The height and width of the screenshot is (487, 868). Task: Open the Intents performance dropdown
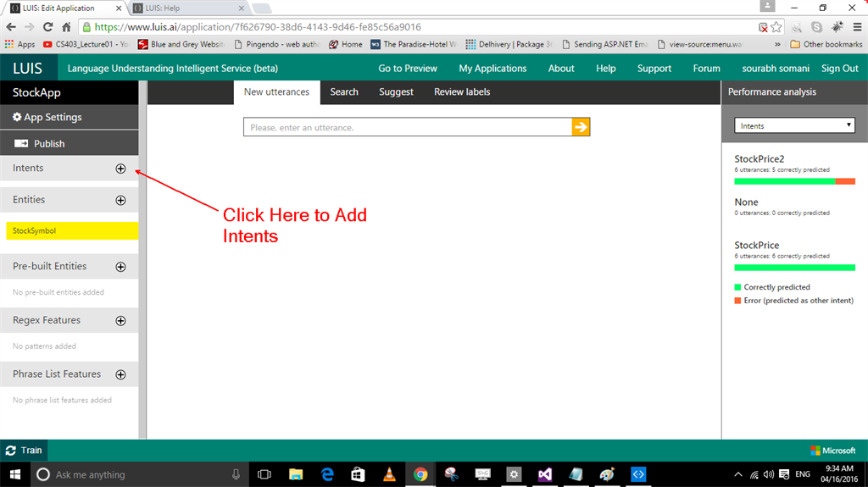click(794, 125)
